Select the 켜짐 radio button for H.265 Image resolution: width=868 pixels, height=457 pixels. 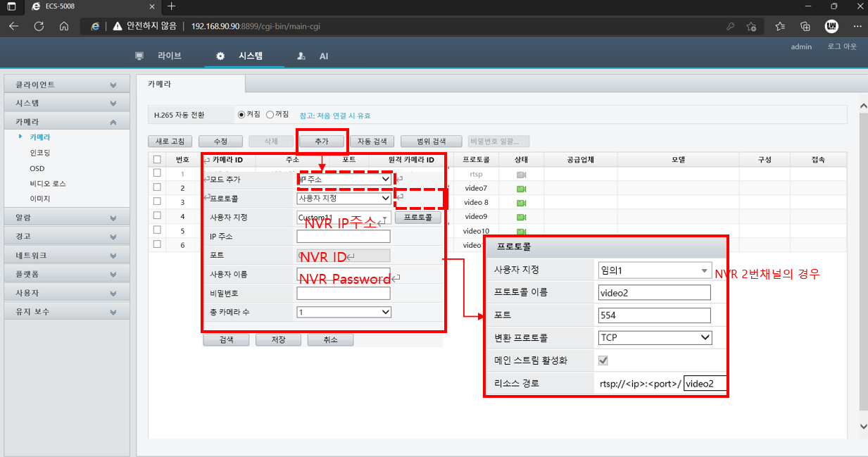(x=241, y=115)
